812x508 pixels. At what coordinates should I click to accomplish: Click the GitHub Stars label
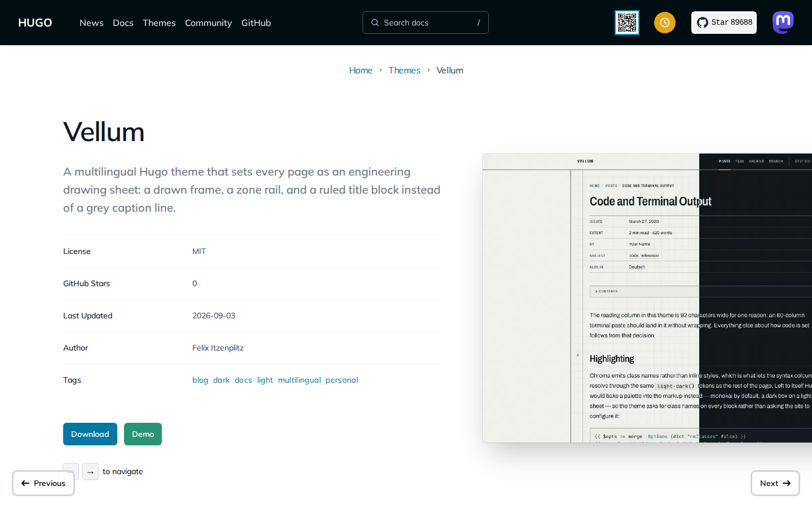(x=86, y=283)
